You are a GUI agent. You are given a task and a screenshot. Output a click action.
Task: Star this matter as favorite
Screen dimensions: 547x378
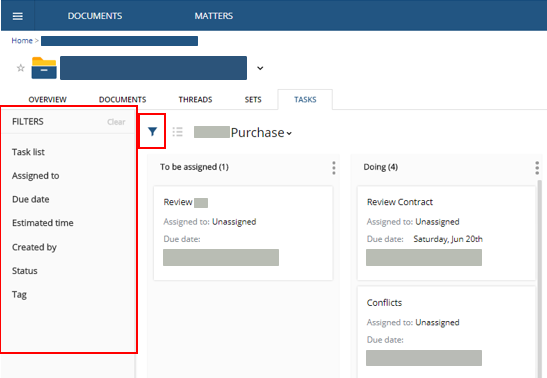pos(21,68)
